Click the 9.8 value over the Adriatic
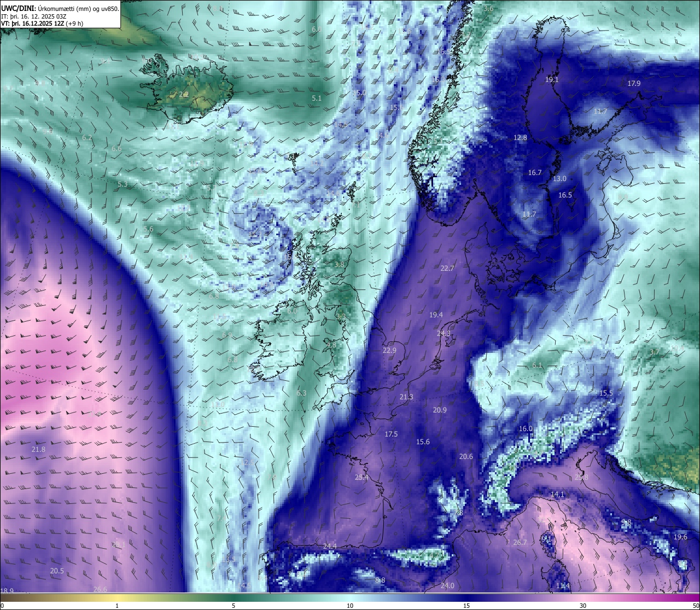Image resolution: width=700 pixels, height=610 pixels. (x=627, y=522)
